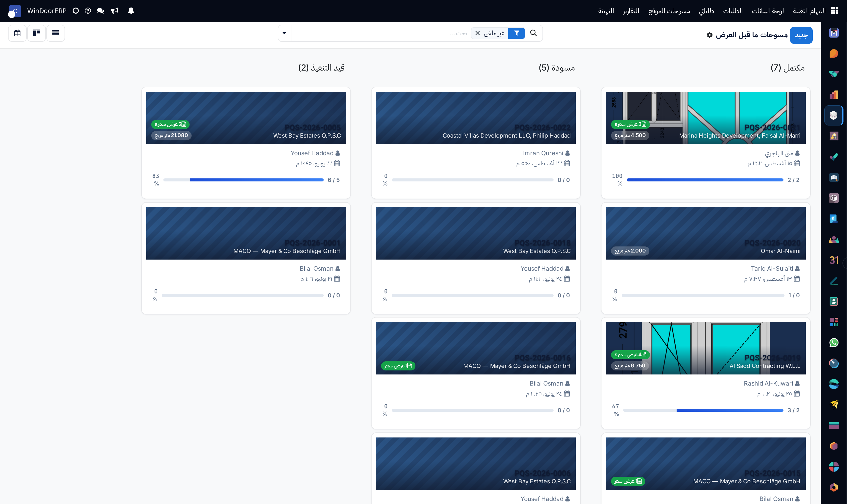Click the clock activities icon
This screenshot has height=504, width=847.
pos(76,11)
